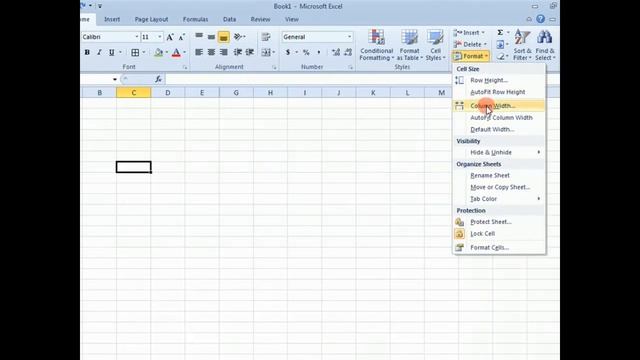
Task: Close the highlighted Format dropdown button
Action: 471,56
